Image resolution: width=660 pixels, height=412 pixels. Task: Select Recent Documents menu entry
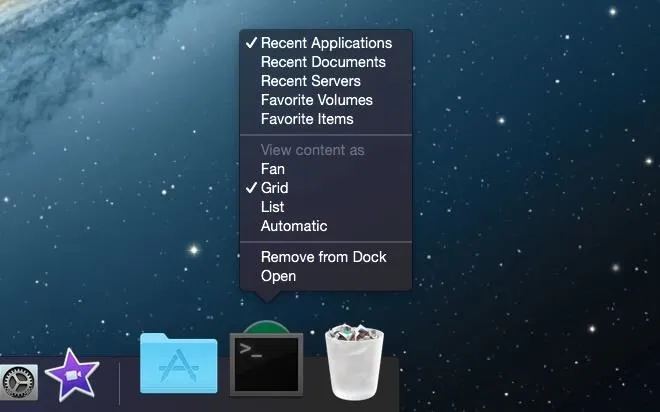pyautogui.click(x=325, y=62)
